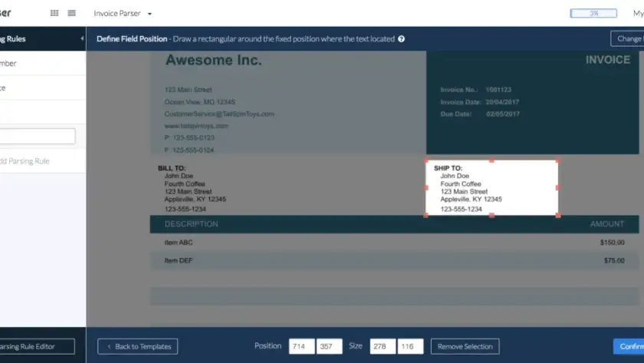Click the sidebar text input box

tap(37, 137)
